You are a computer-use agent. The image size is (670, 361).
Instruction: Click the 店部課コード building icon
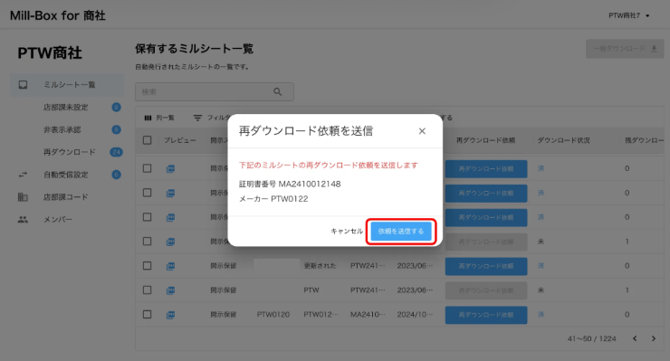pyautogui.click(x=23, y=197)
